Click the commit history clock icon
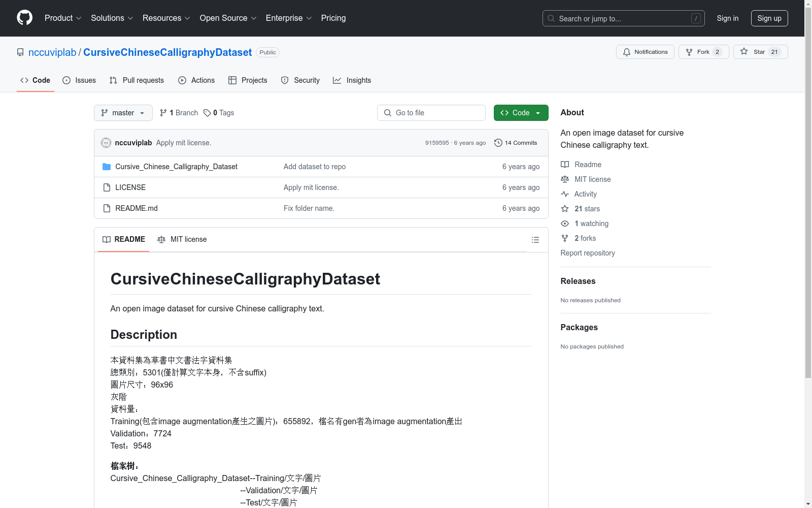 (x=498, y=143)
